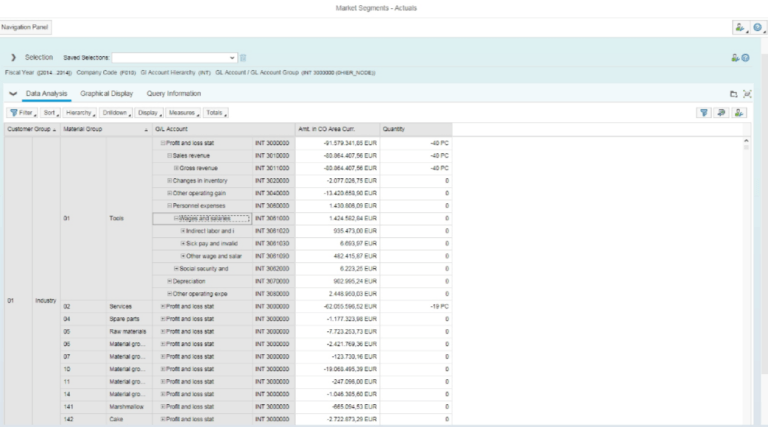Open the top-right help icon menu
Image resolution: width=768 pixels, height=427 pixels.
[x=756, y=28]
